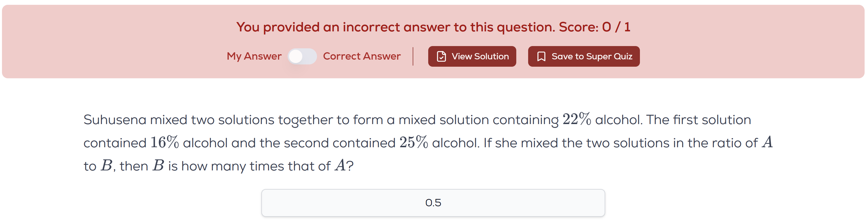Select the "Correct Answer" label
The width and height of the screenshot is (868, 221).
362,56
